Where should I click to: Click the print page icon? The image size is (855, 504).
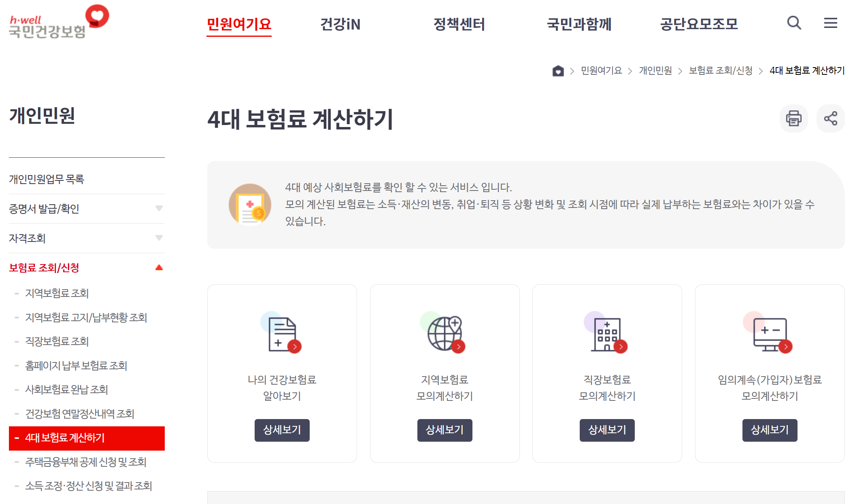[x=793, y=119]
